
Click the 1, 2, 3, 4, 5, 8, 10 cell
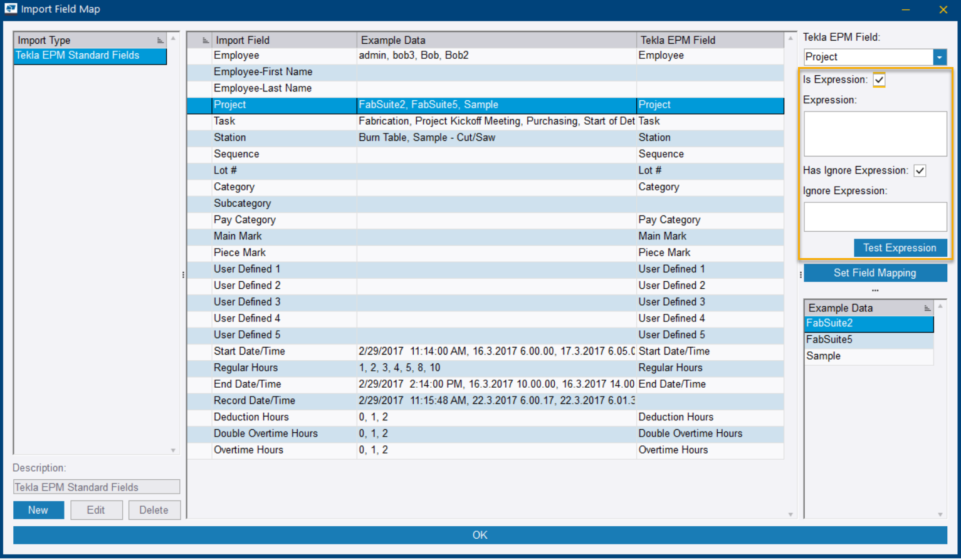point(496,368)
